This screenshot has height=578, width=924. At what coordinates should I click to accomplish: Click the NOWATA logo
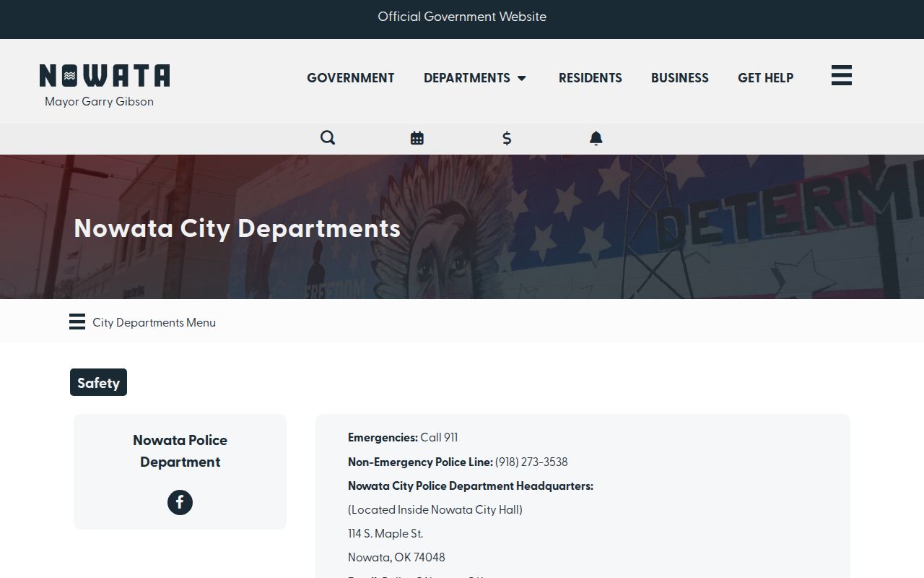pos(105,76)
